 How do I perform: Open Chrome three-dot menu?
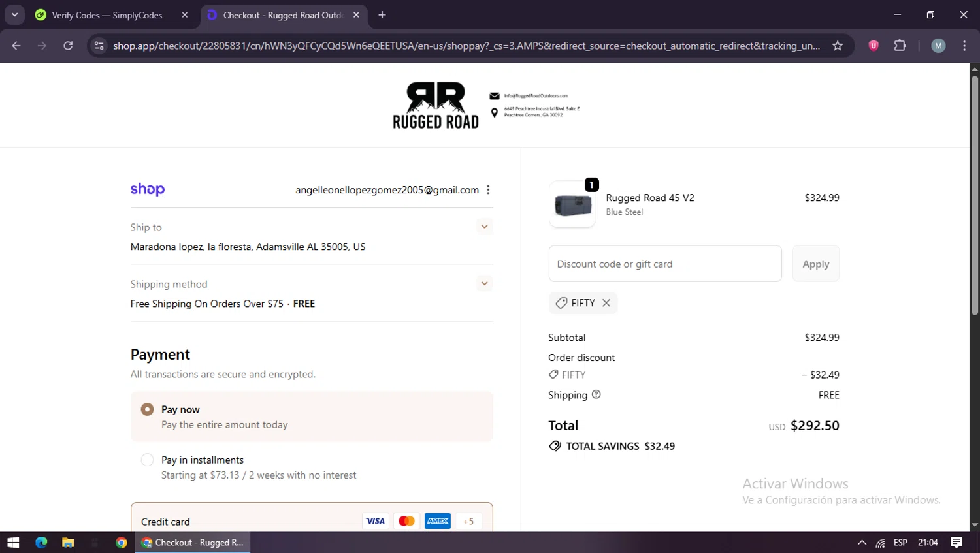click(964, 46)
